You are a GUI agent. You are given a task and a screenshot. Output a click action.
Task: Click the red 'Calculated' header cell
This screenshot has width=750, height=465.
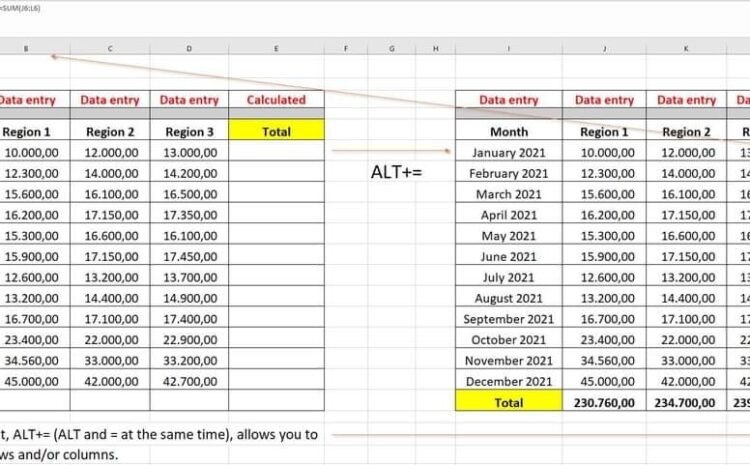[276, 100]
